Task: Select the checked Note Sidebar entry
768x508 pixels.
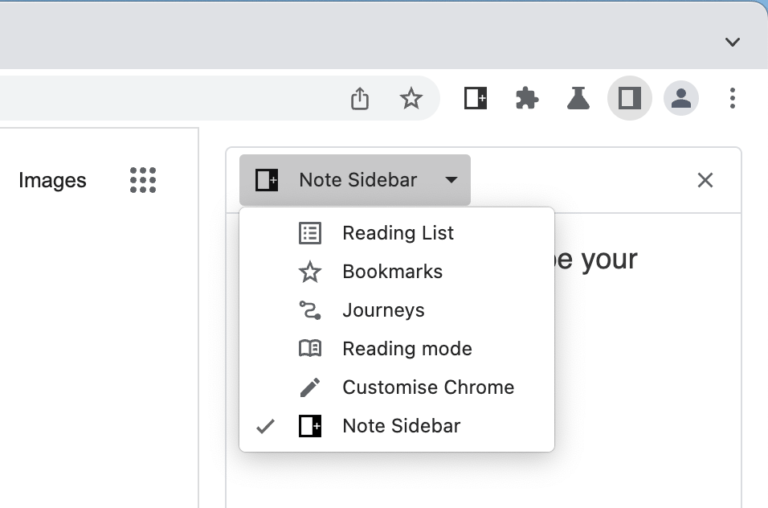Action: [x=397, y=426]
